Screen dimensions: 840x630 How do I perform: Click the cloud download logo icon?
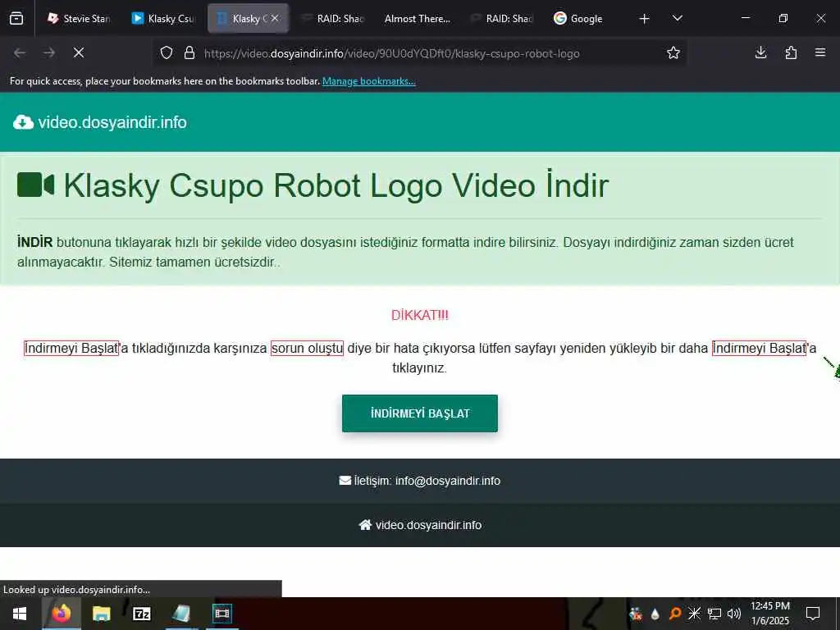pyautogui.click(x=23, y=123)
